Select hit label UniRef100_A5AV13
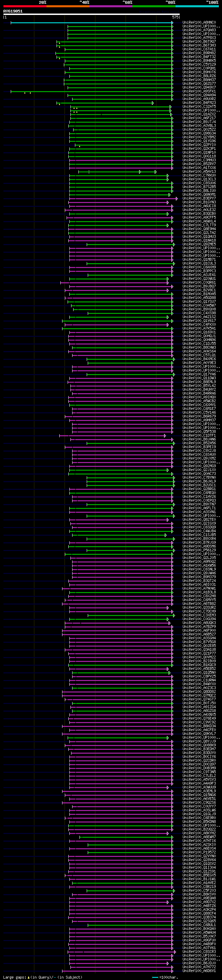The height and width of the screenshot is (980, 222). click(x=199, y=172)
